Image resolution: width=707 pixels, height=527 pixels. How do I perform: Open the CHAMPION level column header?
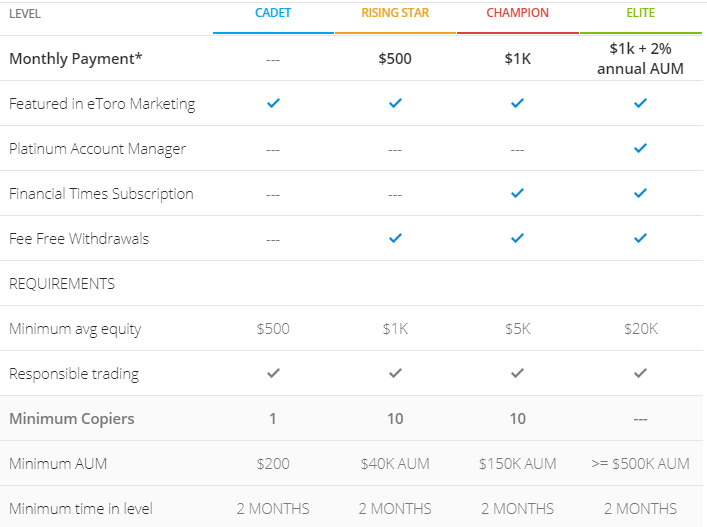point(517,14)
